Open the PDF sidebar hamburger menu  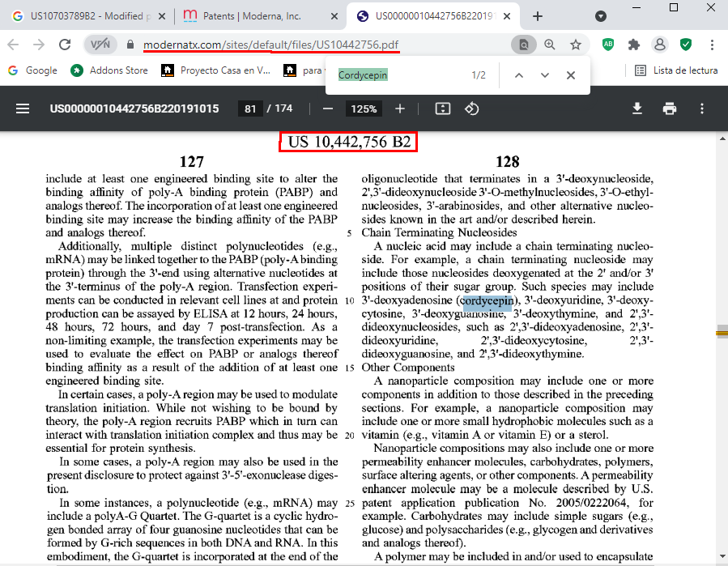click(x=23, y=109)
